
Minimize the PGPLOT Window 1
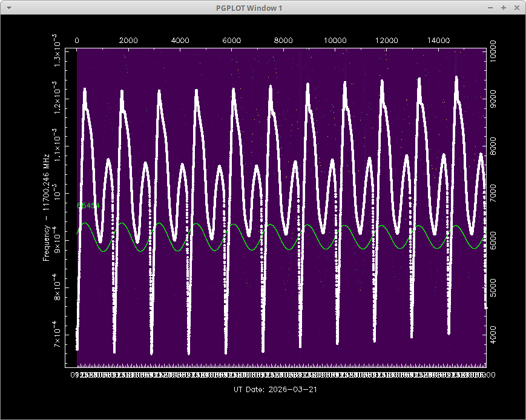click(x=490, y=8)
